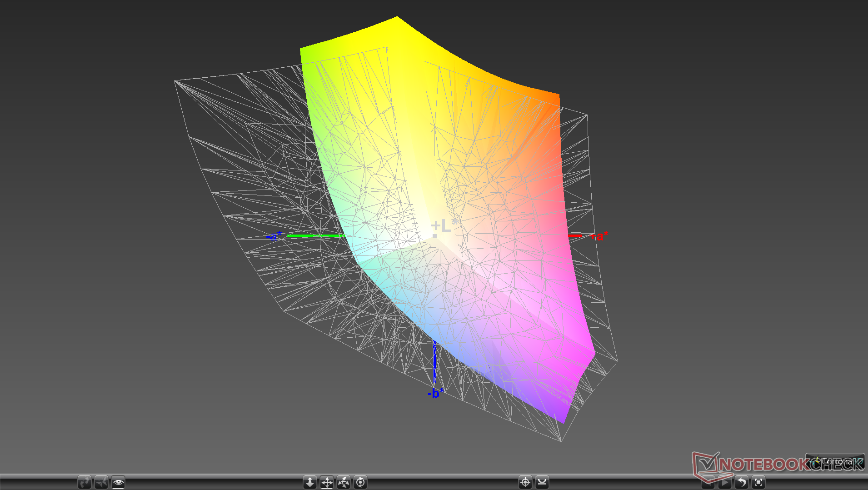Screen dimensions: 868x490
Task: Choose the Turn curved-arrows navigation option
Action: coord(344,482)
